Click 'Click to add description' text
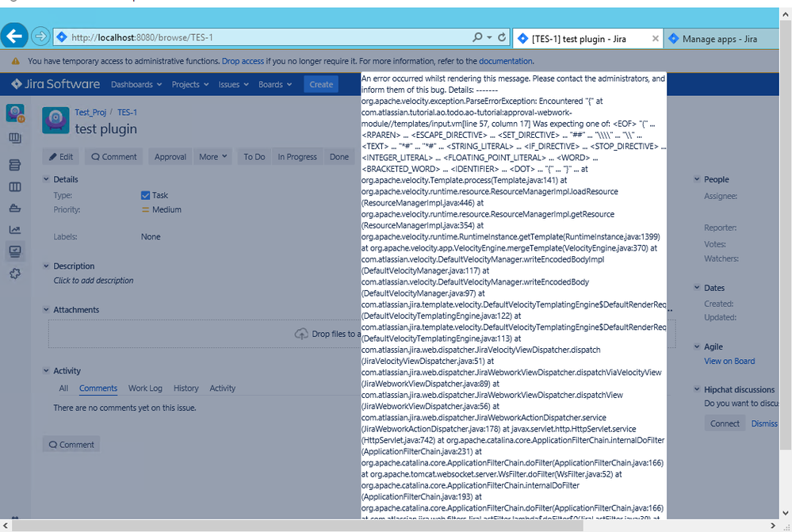The width and height of the screenshot is (792, 532). (x=94, y=281)
